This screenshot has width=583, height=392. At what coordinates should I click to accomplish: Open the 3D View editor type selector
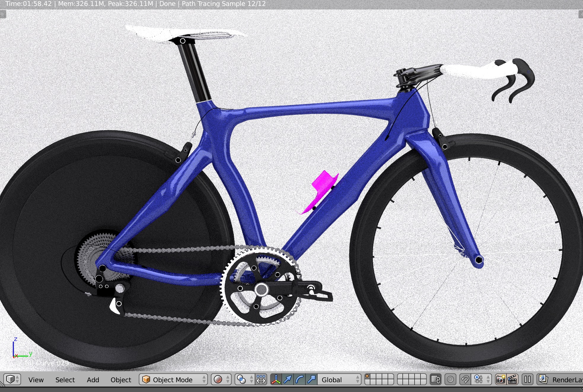pyautogui.click(x=12, y=380)
